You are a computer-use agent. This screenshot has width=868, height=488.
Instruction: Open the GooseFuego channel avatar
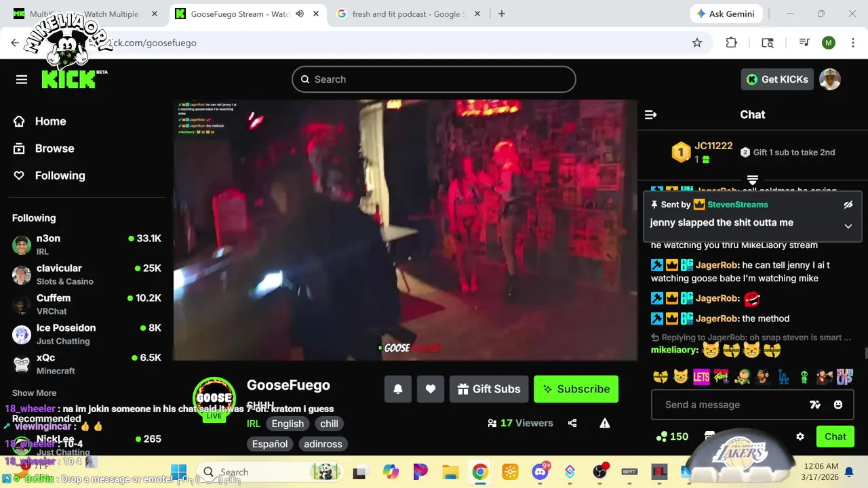point(214,399)
